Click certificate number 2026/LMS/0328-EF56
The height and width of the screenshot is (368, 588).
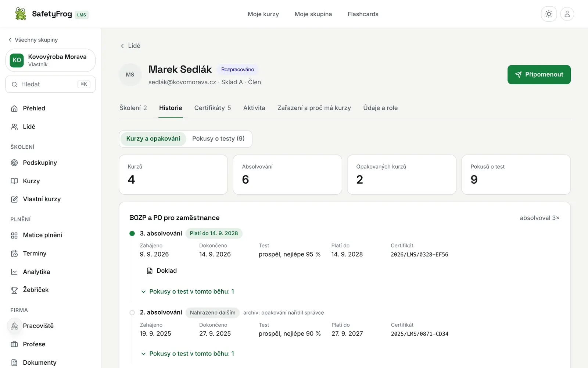pyautogui.click(x=419, y=255)
